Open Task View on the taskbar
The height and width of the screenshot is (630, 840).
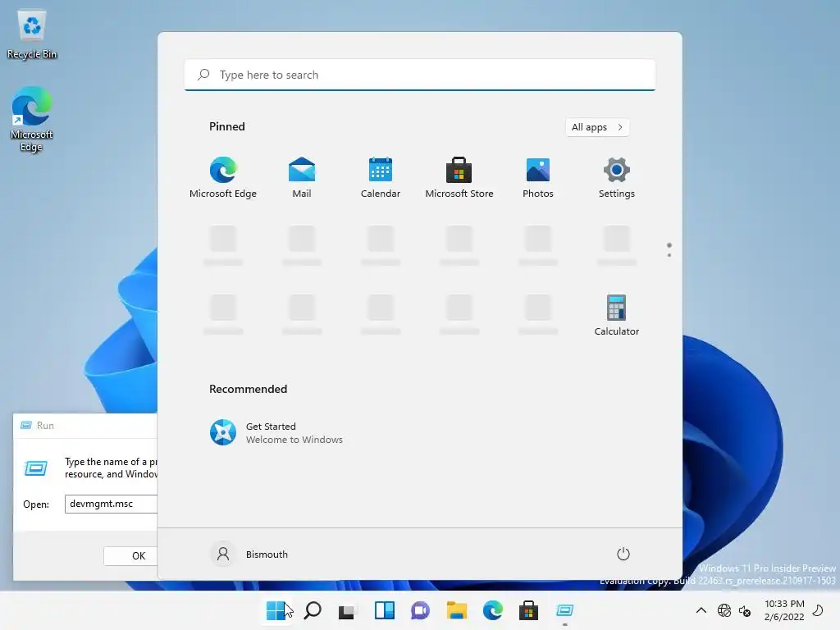click(x=348, y=610)
